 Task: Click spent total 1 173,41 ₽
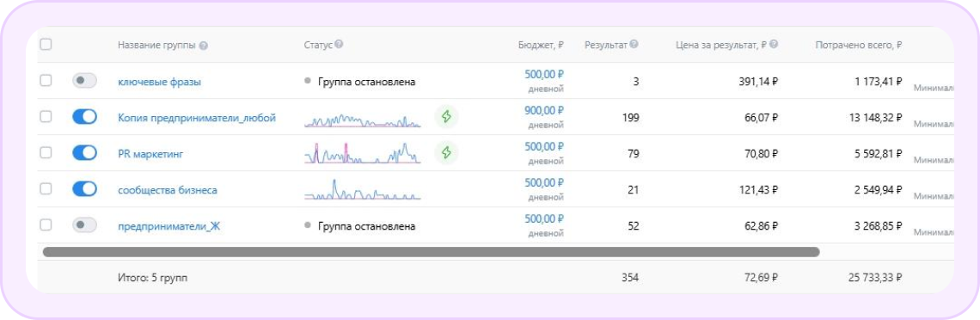[x=878, y=81]
